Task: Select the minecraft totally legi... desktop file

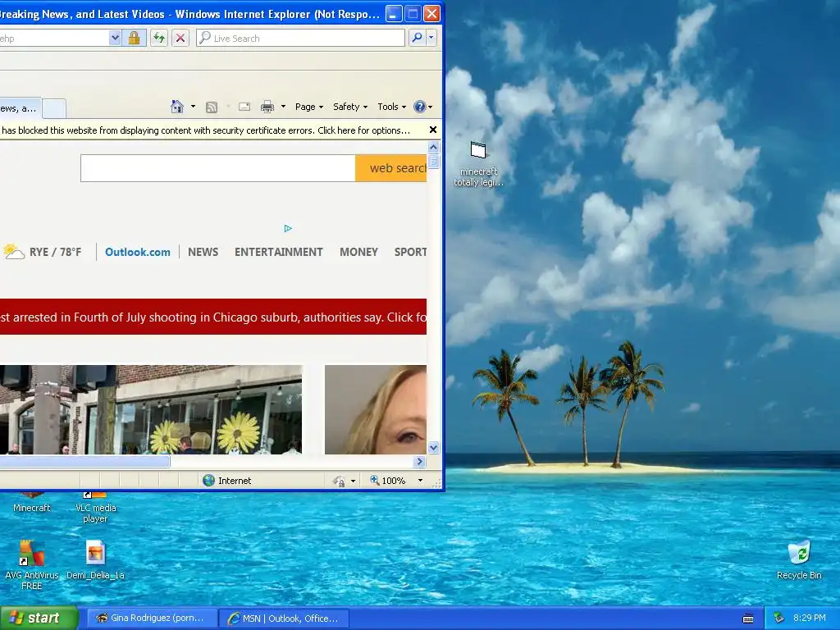Action: (x=478, y=163)
